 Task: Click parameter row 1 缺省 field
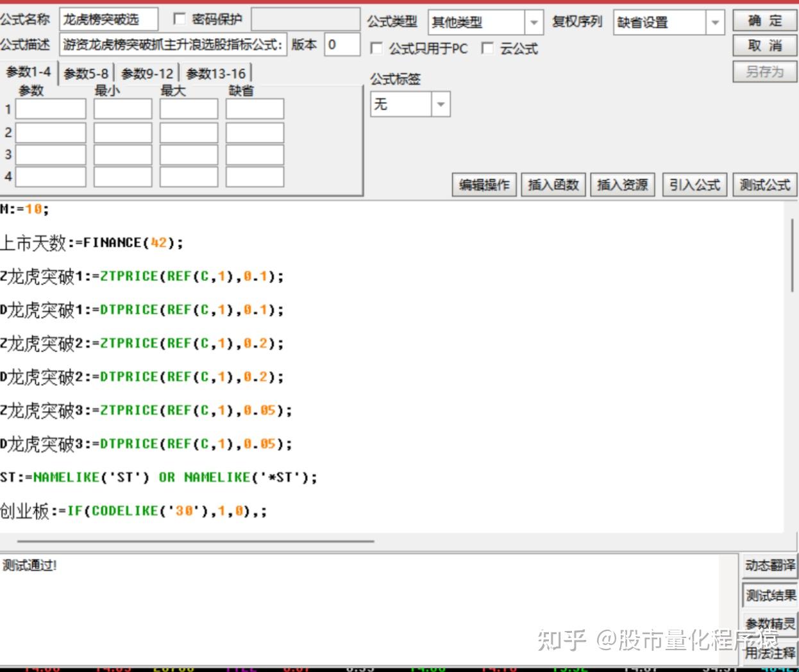pos(255,109)
